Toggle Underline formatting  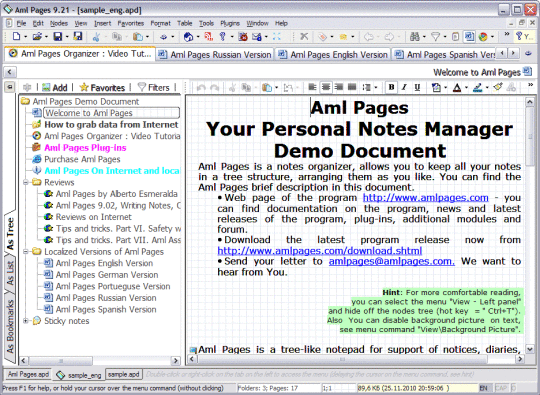tap(417, 87)
